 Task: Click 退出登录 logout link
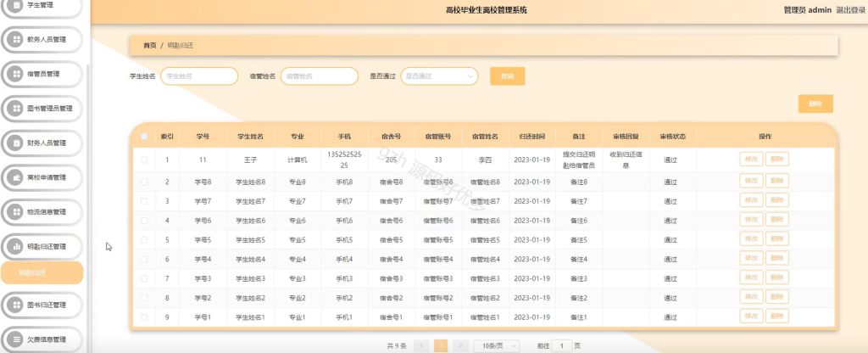(x=851, y=10)
